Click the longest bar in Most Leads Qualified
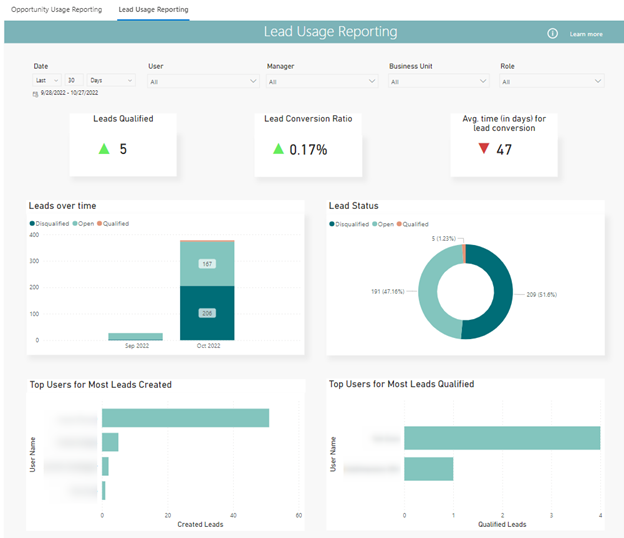The width and height of the screenshot is (624, 538). coord(502,438)
